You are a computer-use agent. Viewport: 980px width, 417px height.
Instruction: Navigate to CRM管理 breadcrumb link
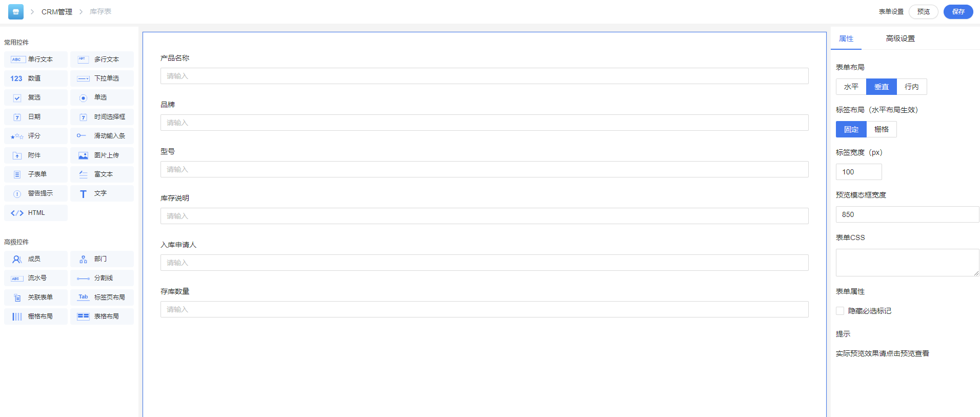click(57, 12)
